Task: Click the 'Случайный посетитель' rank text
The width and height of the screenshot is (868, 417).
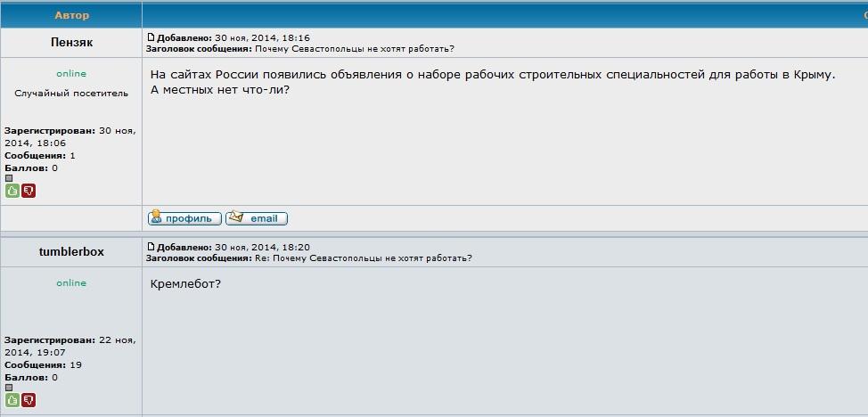Action: (x=71, y=93)
